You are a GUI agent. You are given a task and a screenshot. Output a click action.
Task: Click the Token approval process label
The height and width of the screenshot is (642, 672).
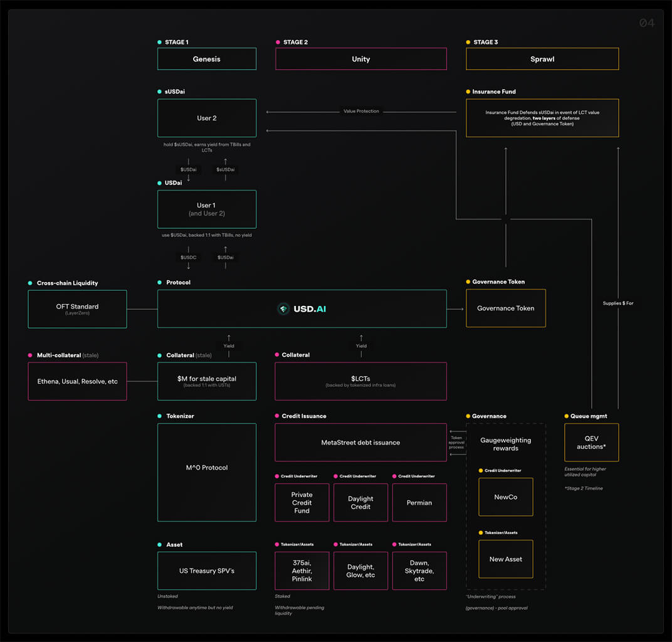456,442
